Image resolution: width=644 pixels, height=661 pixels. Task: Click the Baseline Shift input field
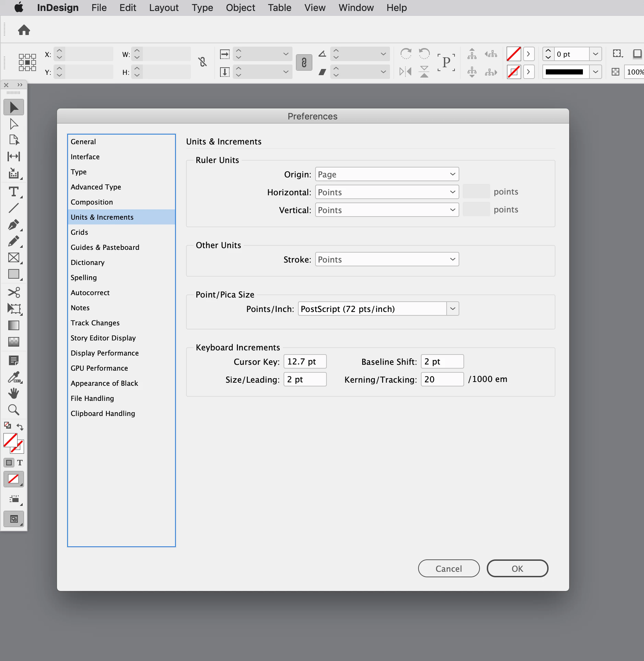point(442,361)
